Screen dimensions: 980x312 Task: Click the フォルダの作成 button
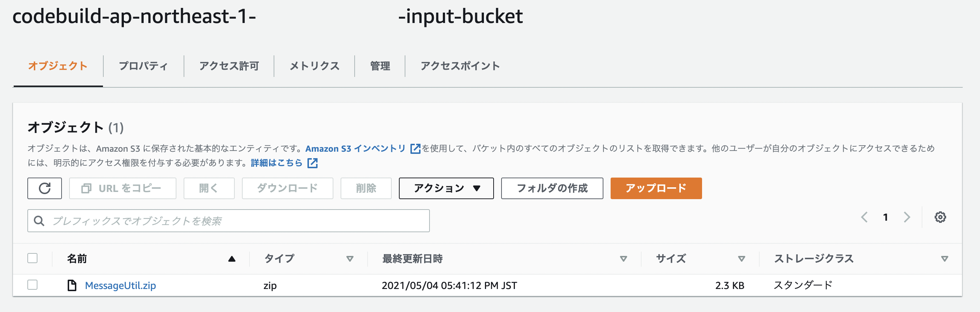(x=552, y=188)
